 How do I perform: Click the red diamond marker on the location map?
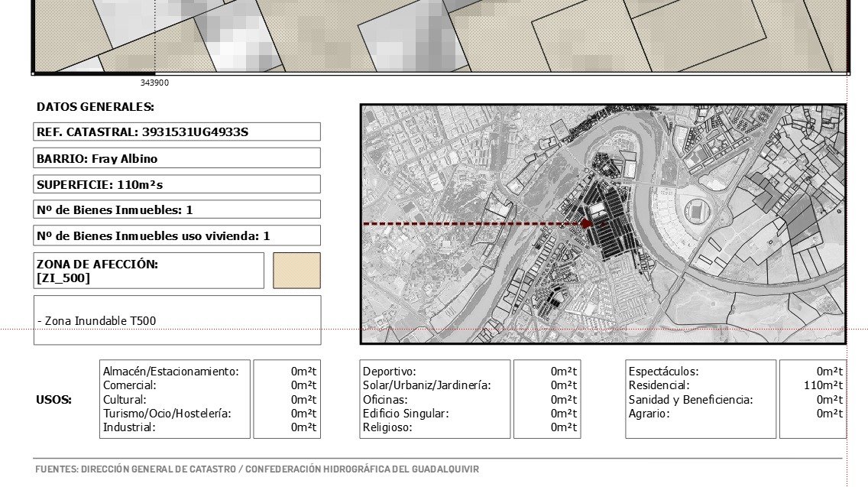[x=585, y=224]
